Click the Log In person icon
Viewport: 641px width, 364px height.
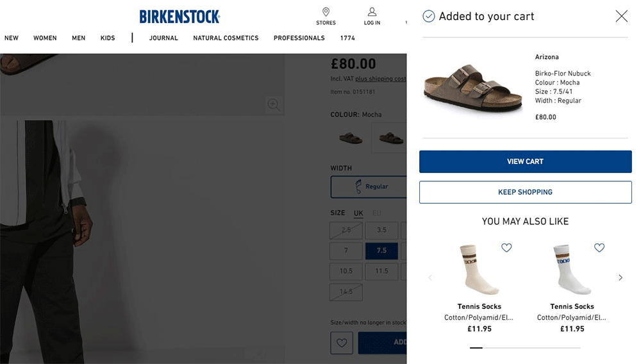372,13
